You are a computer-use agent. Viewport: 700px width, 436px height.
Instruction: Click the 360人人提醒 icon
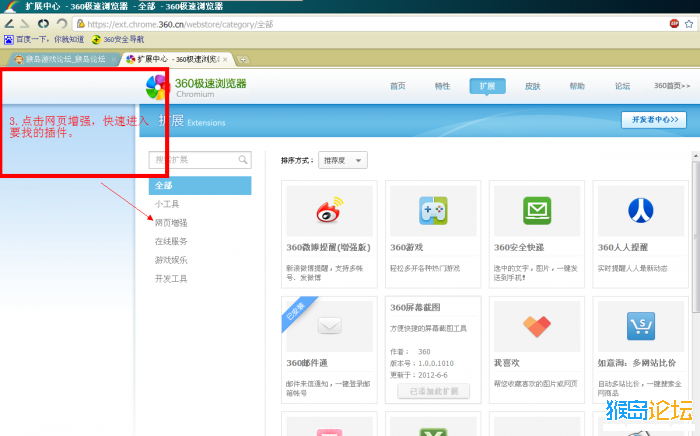(641, 210)
